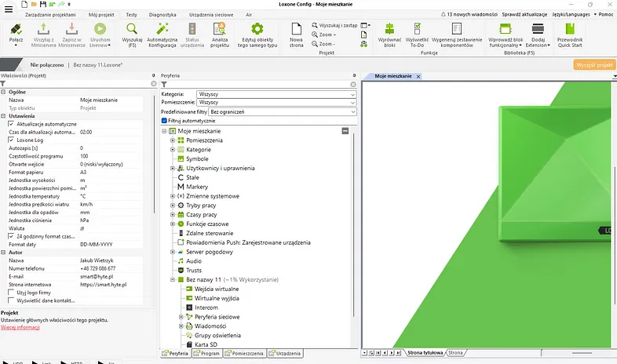Screen dimensions: 617x364
Task: Click Wyrównać bloki icon
Action: (389, 30)
